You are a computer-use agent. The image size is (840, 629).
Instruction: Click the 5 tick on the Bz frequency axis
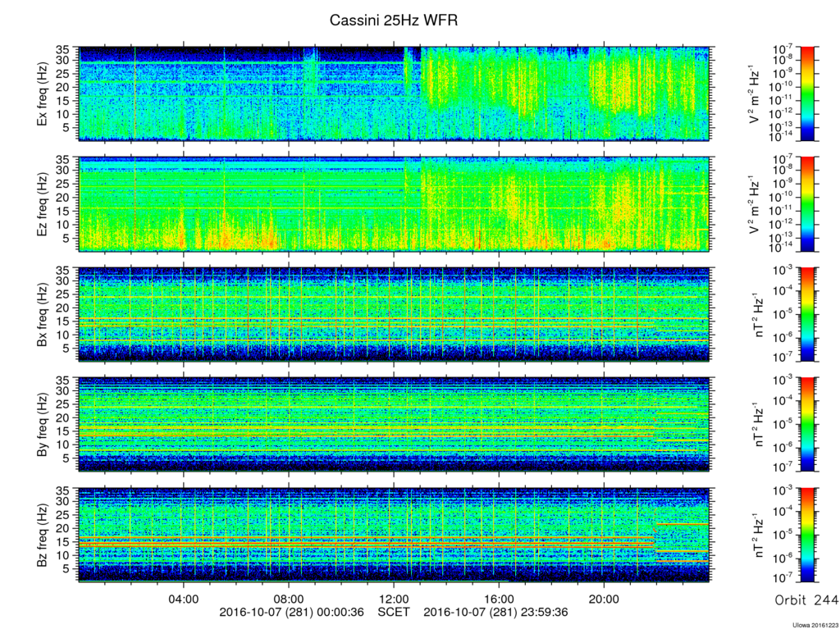[x=66, y=569]
